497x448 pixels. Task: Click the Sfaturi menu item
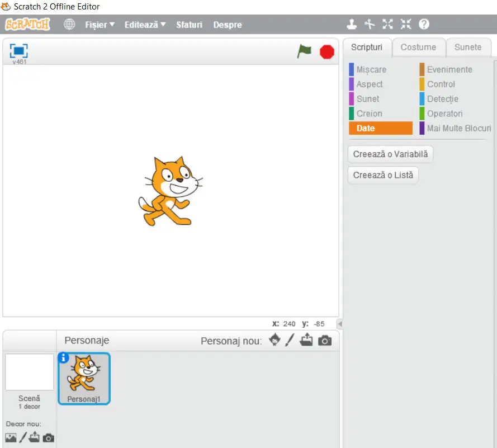189,25
